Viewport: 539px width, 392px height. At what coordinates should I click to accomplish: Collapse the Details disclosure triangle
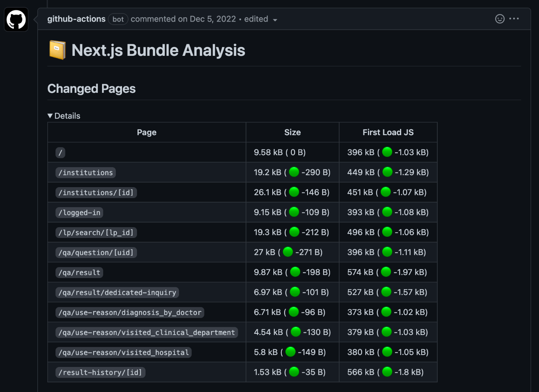point(50,116)
